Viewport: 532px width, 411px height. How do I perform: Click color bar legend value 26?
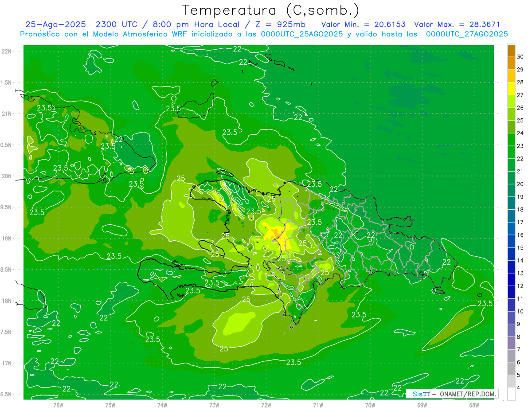pos(520,108)
